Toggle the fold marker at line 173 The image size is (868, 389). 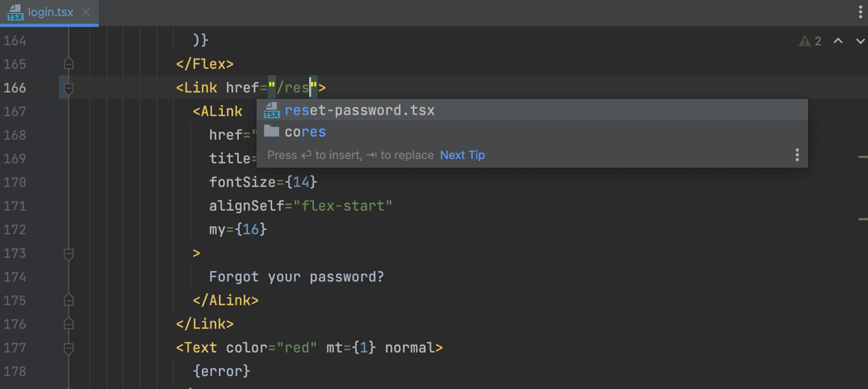point(69,253)
